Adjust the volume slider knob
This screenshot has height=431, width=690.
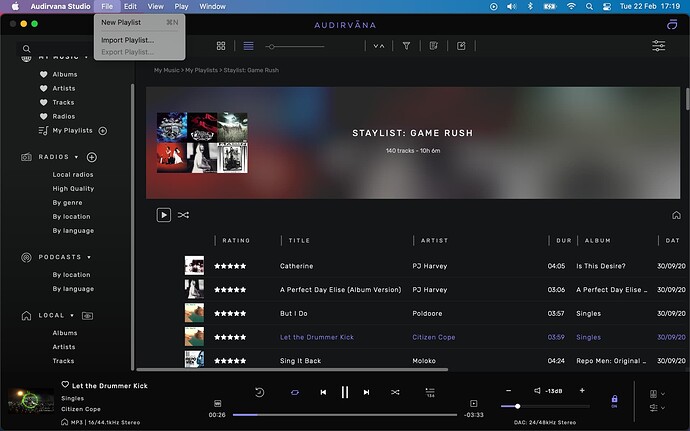518,406
